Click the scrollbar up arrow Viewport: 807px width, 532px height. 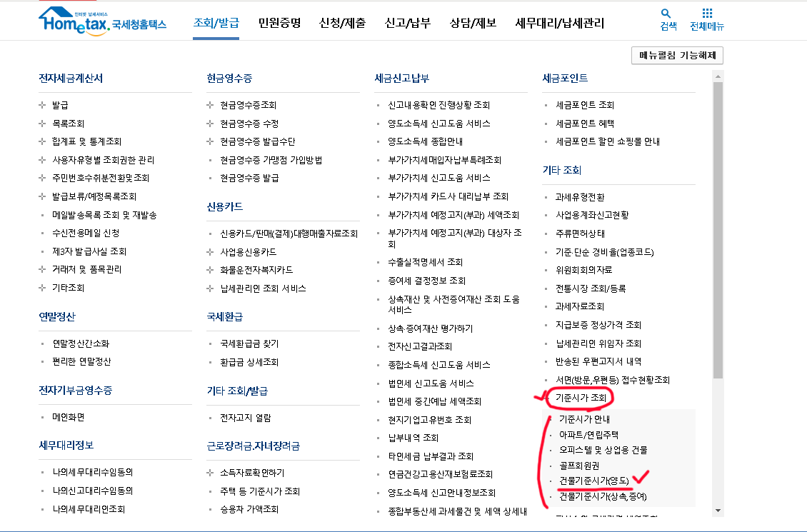click(718, 76)
